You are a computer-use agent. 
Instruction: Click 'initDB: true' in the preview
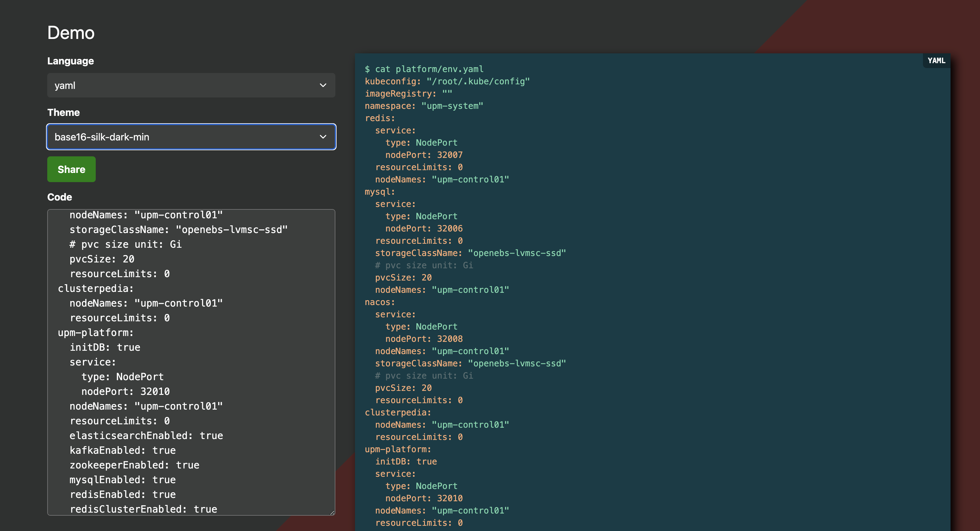click(406, 461)
